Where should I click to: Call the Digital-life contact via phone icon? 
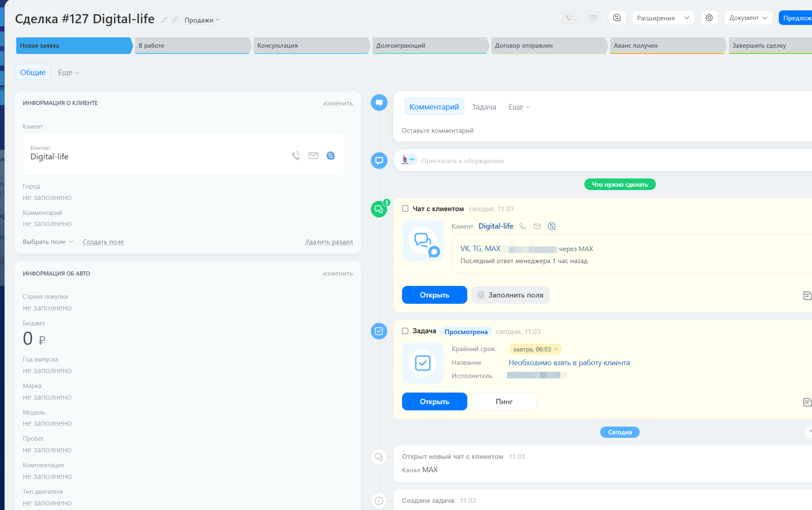point(296,156)
